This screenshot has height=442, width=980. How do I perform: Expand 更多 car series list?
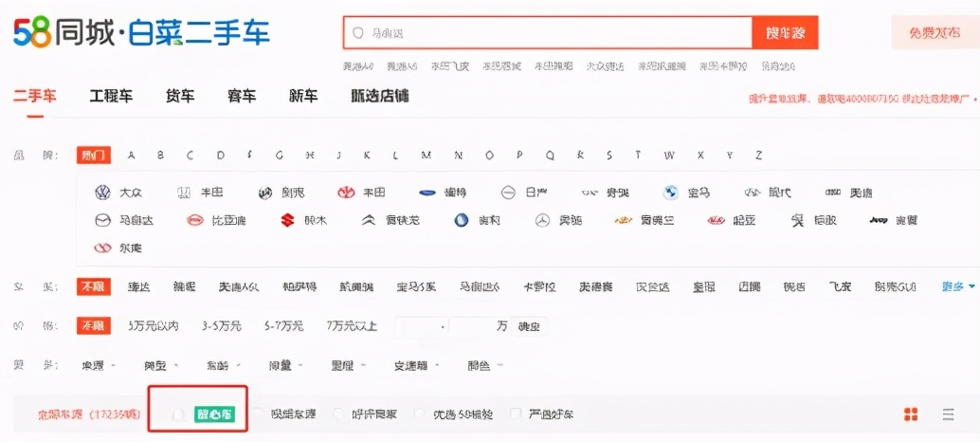click(958, 286)
